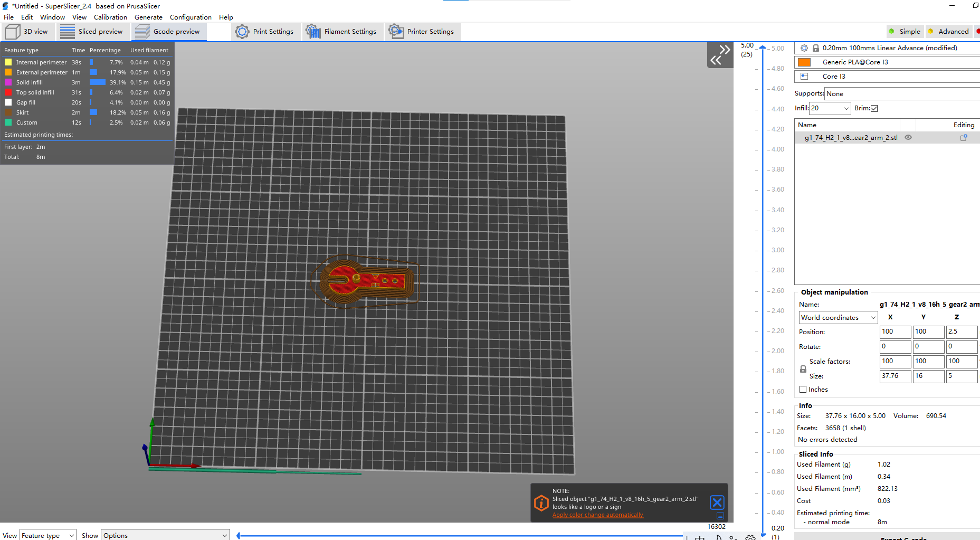The width and height of the screenshot is (980, 540).
Task: Open the Window menu
Action: click(x=52, y=17)
